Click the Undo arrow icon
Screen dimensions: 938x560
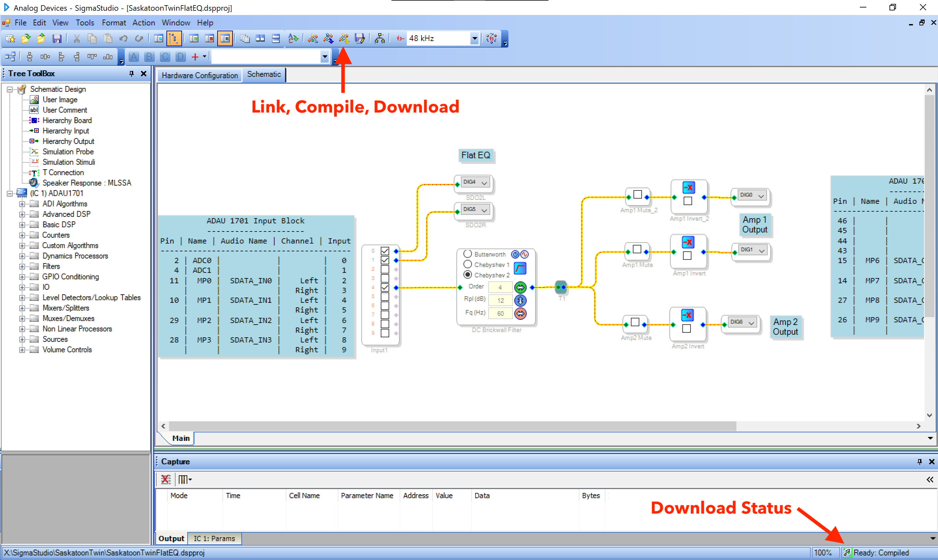pyautogui.click(x=123, y=38)
